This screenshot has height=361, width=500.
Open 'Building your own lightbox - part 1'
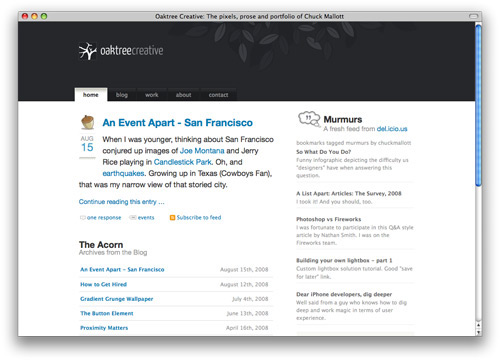344,260
